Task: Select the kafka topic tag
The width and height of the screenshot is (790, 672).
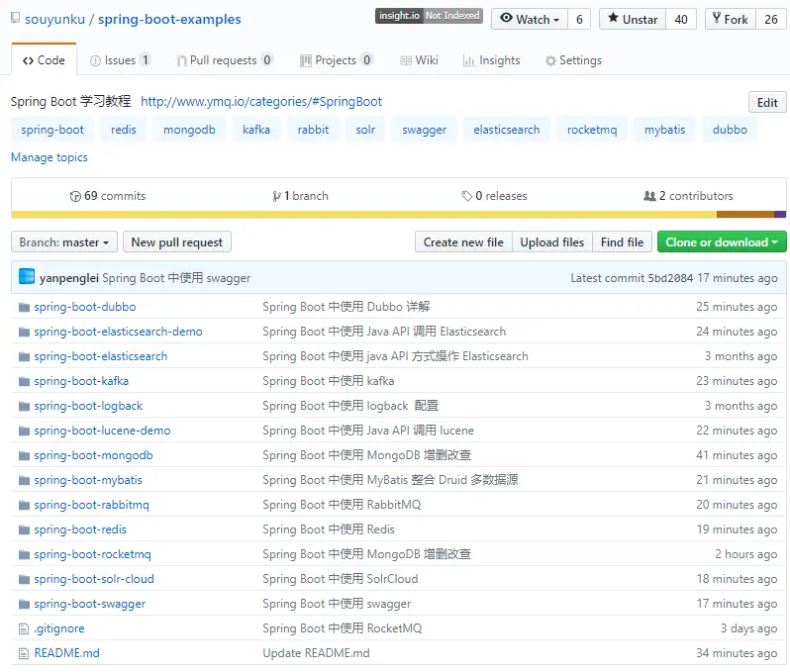Action: [256, 130]
